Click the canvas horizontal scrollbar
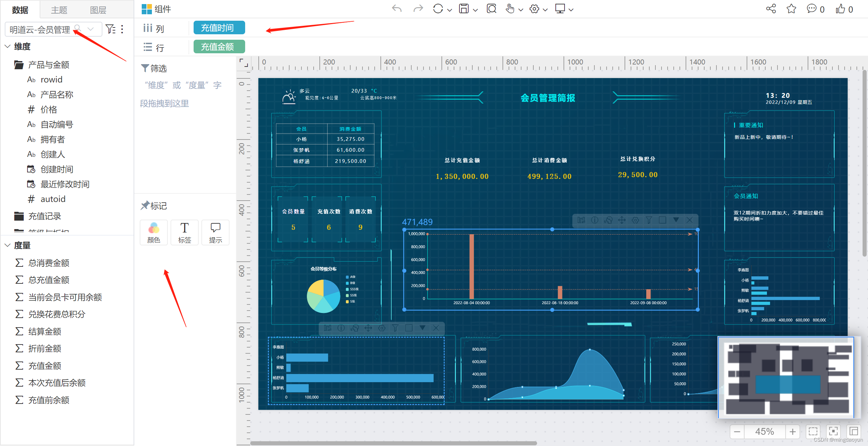 point(393,443)
